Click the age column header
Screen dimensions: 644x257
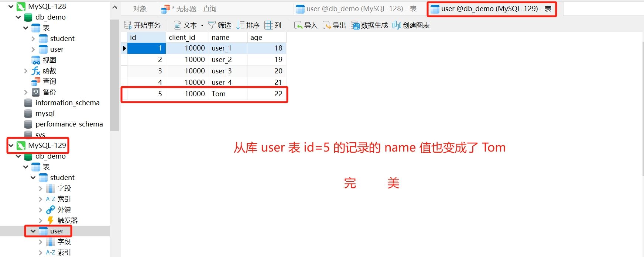coord(267,37)
